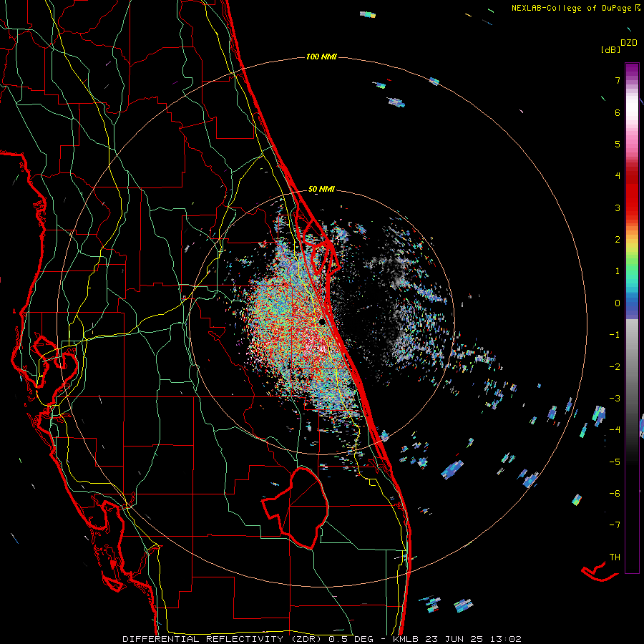
Task: Click the -2 value on the color scale
Action: pyautogui.click(x=615, y=367)
